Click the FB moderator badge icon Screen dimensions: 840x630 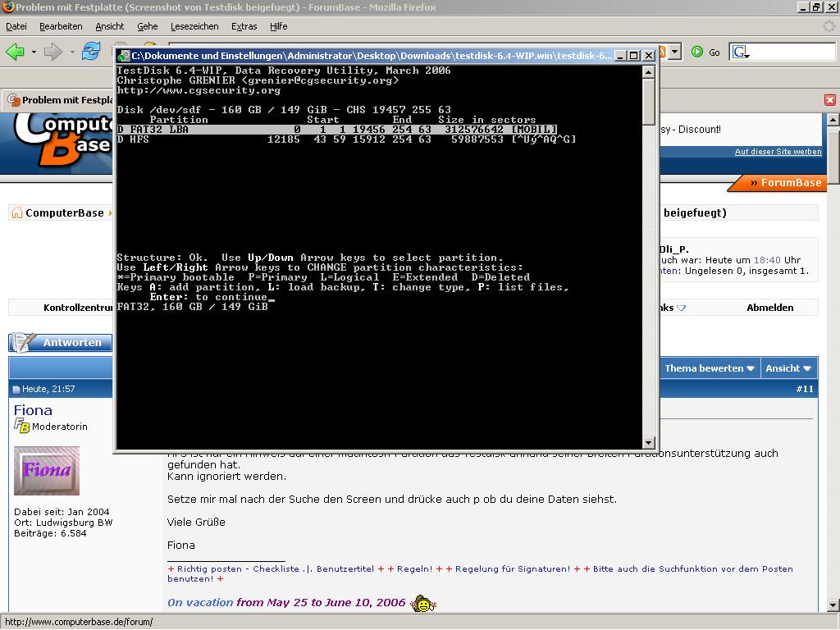point(22,427)
